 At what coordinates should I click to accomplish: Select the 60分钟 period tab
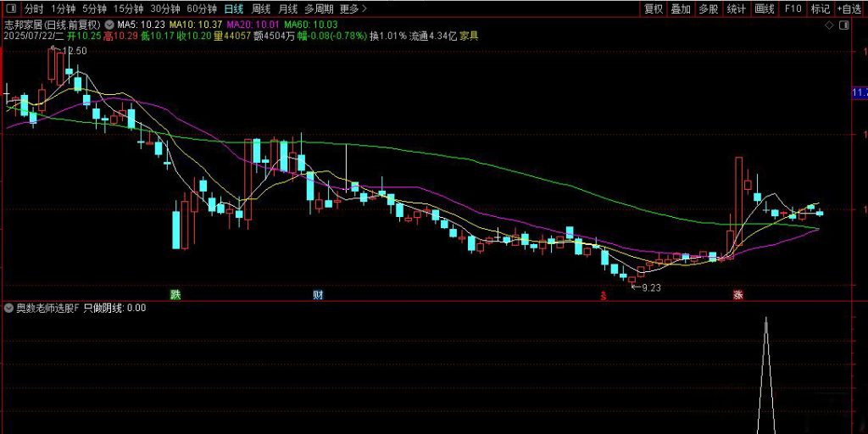point(202,9)
